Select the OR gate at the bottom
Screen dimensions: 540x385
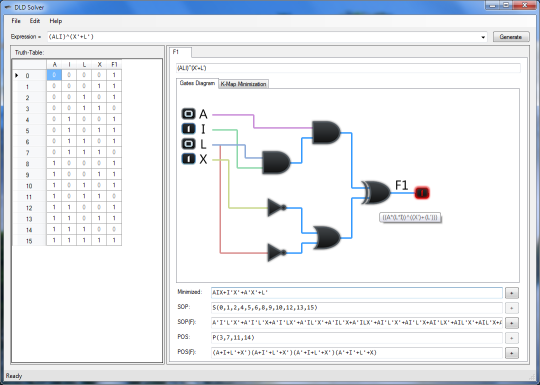(x=326, y=238)
